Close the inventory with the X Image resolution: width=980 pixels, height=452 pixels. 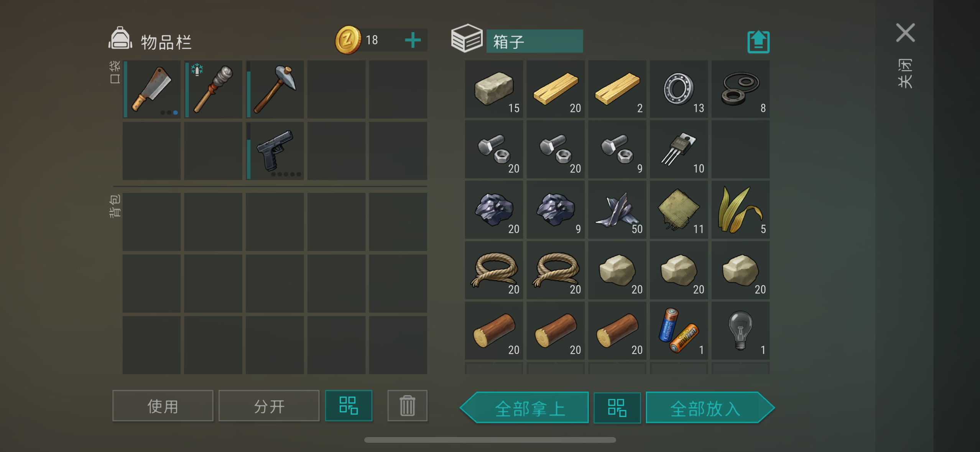pos(906,33)
